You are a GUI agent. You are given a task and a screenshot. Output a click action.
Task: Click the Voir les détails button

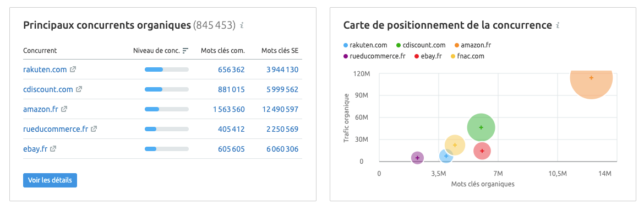coord(50,180)
